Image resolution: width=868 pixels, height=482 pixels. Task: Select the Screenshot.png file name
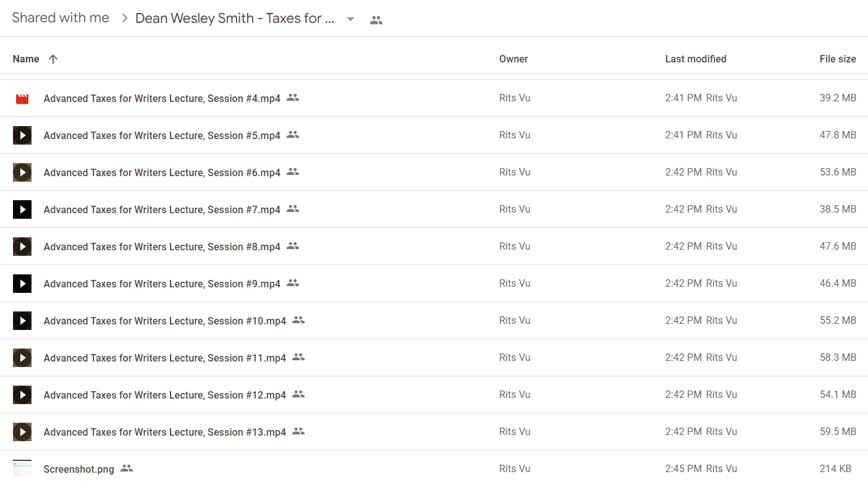click(x=79, y=469)
